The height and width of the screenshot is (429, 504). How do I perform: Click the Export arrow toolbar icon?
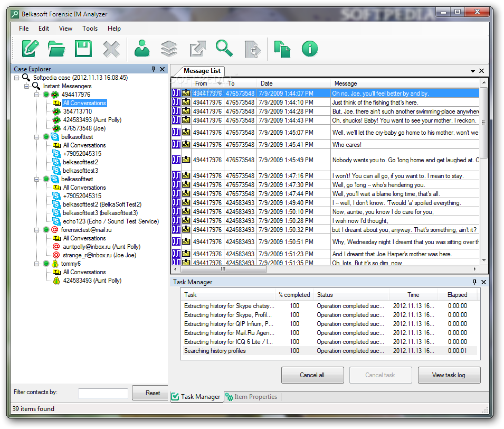[x=197, y=49]
